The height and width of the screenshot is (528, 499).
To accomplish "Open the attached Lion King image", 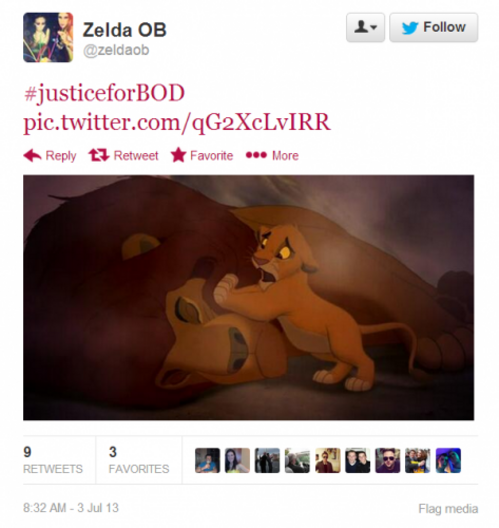I will pos(248,297).
